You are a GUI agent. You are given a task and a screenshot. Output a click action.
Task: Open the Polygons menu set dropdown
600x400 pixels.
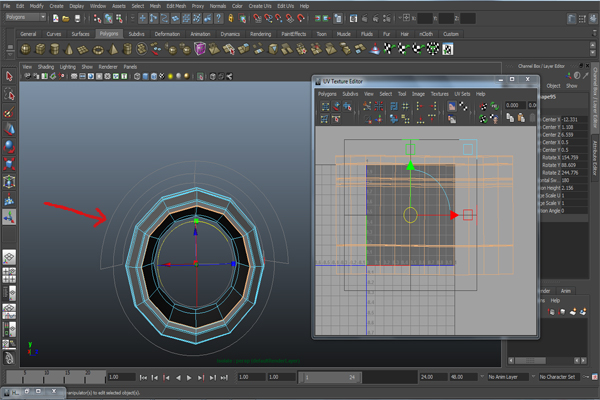26,17
